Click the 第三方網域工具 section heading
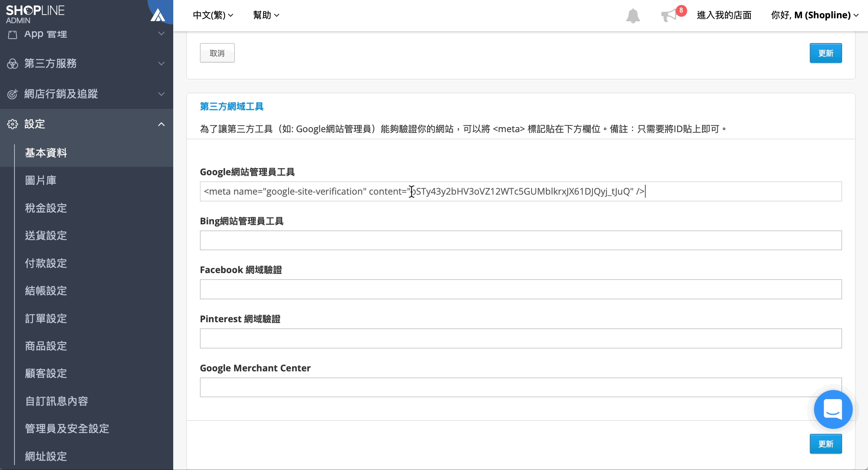Screen dimensions: 868x470 pos(232,107)
